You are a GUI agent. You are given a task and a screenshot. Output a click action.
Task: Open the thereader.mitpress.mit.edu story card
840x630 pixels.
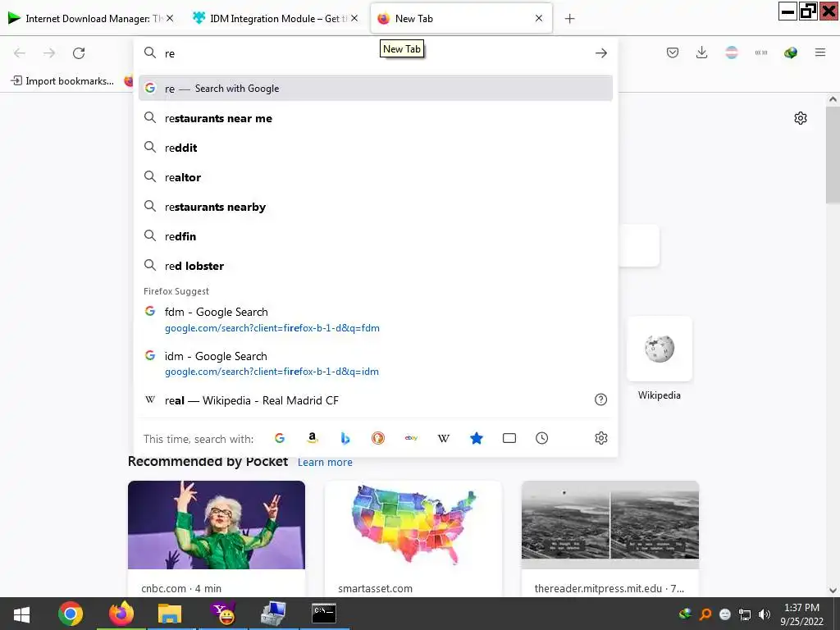pyautogui.click(x=610, y=538)
